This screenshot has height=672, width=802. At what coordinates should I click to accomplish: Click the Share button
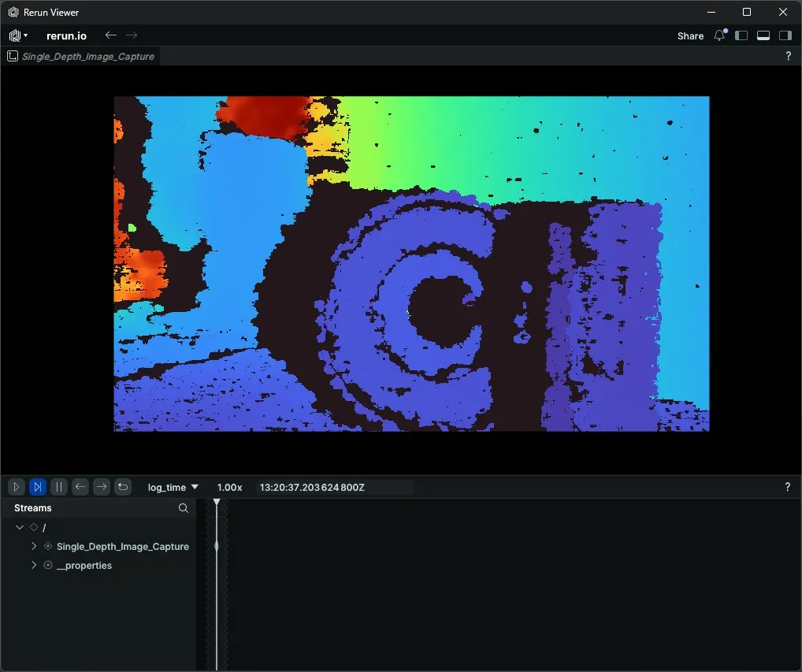(x=689, y=35)
